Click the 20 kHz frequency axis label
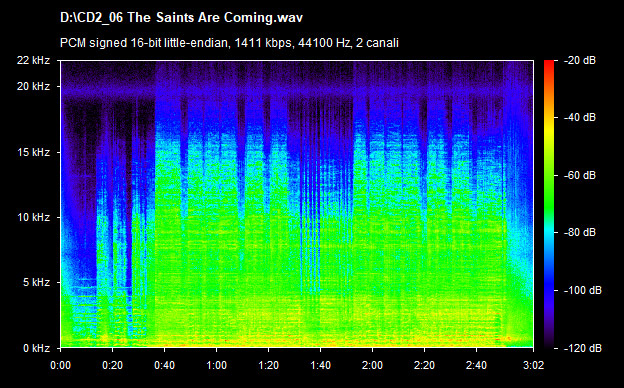This screenshot has height=388, width=624. coord(33,86)
